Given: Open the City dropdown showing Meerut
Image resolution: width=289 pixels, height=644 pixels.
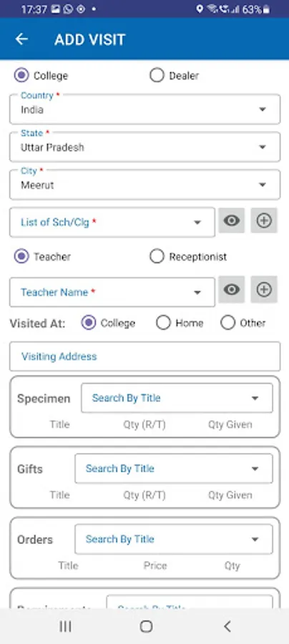Looking at the screenshot, I should coord(145,185).
